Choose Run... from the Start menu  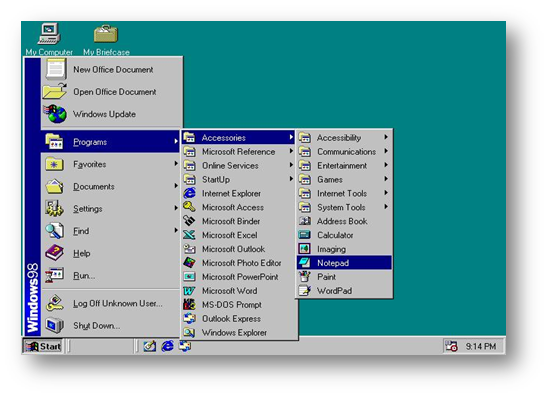point(110,275)
